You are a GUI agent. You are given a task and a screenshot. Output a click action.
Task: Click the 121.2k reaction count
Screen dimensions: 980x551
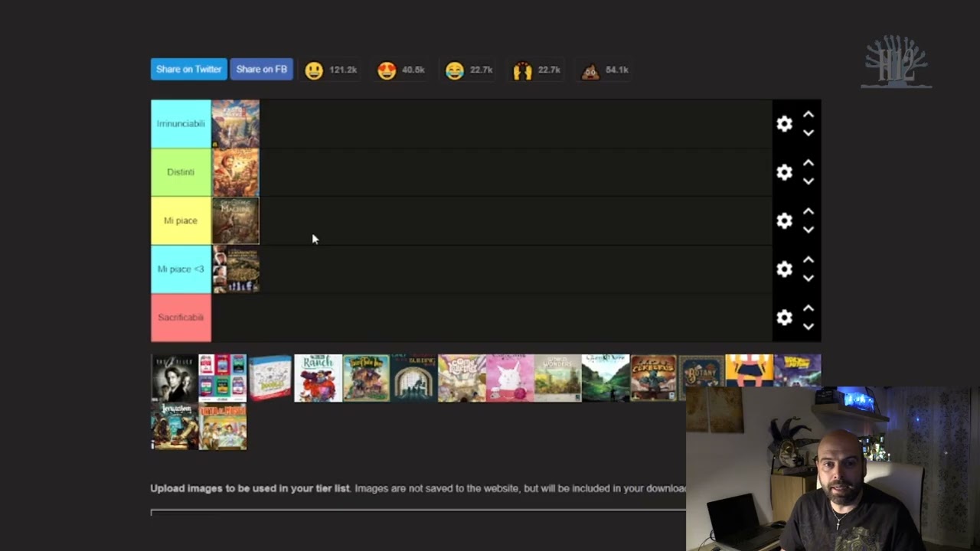[343, 70]
